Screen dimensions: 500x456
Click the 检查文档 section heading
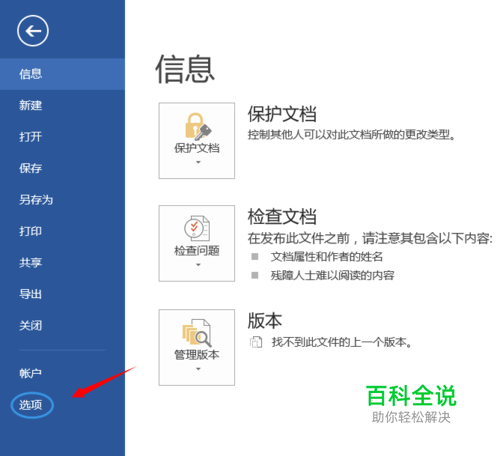click(x=282, y=217)
